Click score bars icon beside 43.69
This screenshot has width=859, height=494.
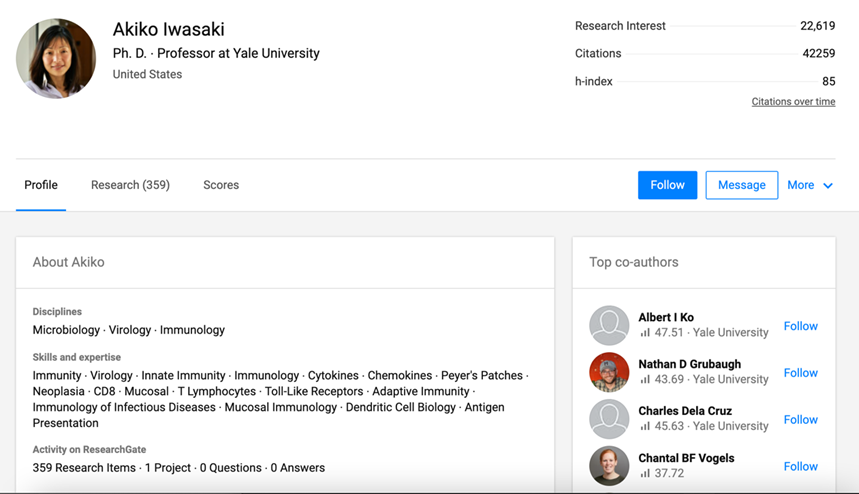point(645,380)
